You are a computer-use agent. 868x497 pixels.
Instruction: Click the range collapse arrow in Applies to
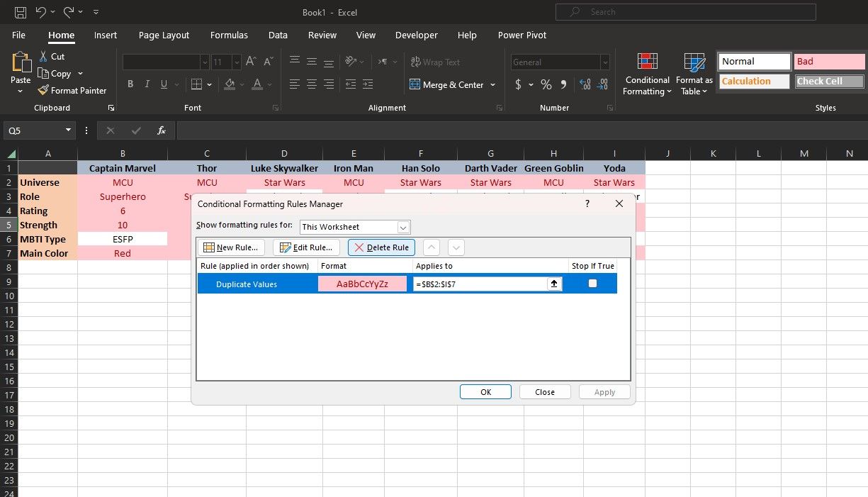click(553, 283)
